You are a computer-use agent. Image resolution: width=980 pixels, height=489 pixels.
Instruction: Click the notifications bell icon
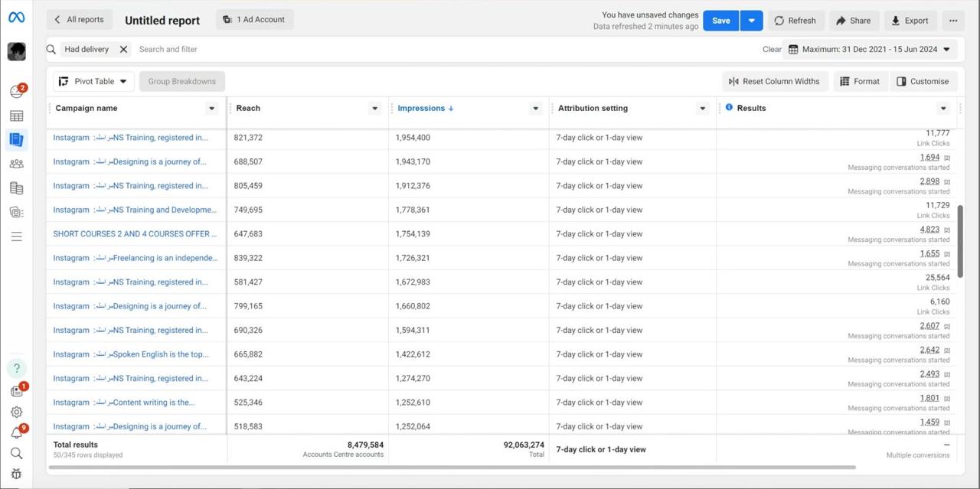(x=16, y=433)
